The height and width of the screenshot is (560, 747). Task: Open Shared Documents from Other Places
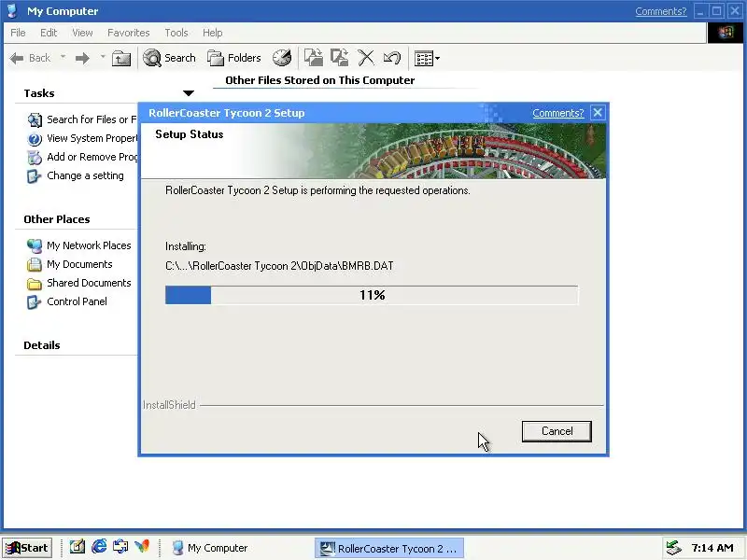click(x=89, y=283)
